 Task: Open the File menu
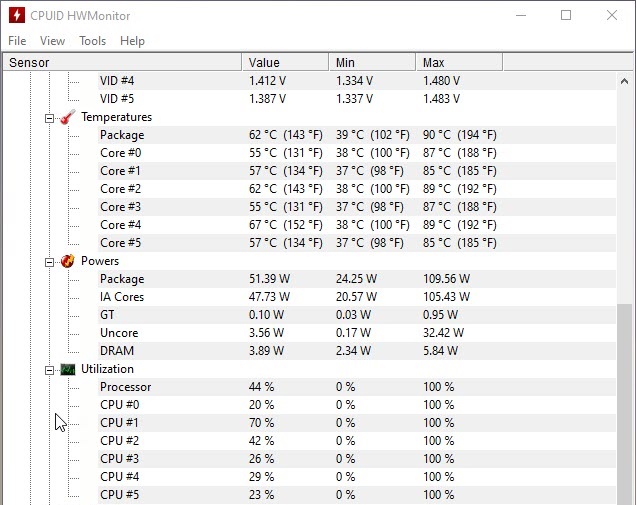point(17,41)
